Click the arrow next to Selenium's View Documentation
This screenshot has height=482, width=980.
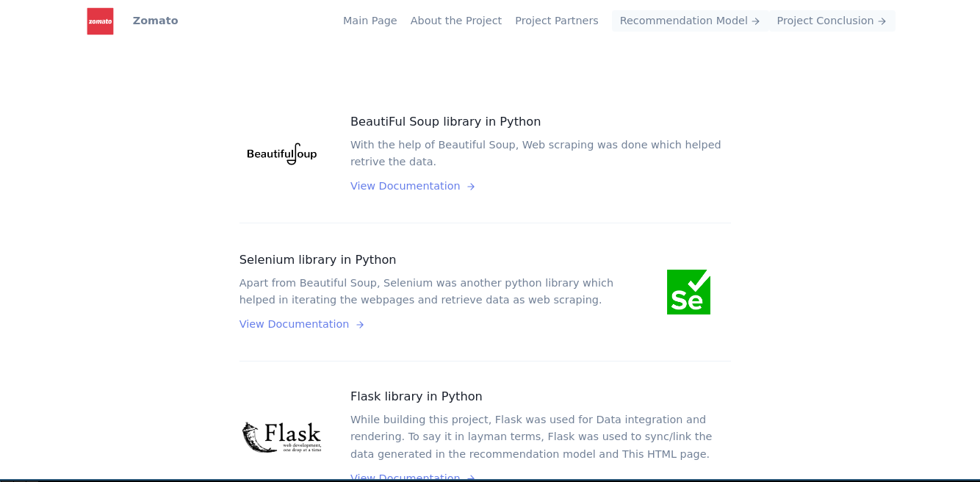click(359, 324)
